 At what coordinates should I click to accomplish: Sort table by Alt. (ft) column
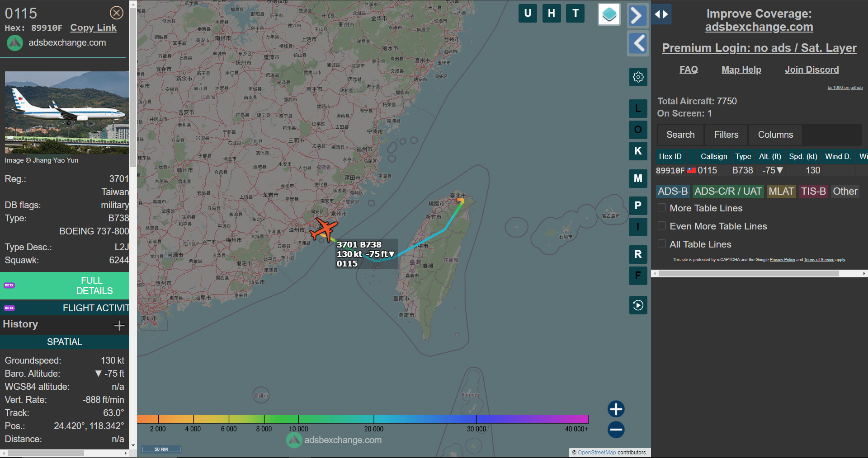click(770, 156)
